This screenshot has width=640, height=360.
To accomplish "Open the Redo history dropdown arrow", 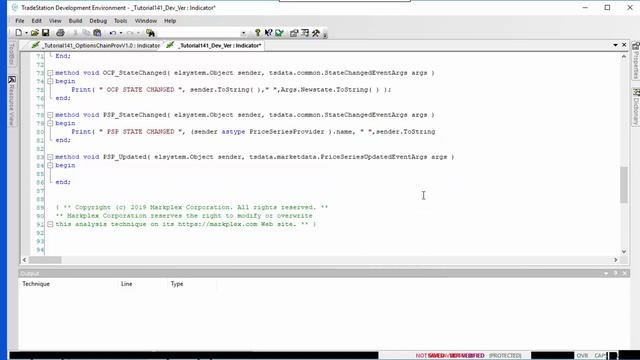I will (x=138, y=33).
